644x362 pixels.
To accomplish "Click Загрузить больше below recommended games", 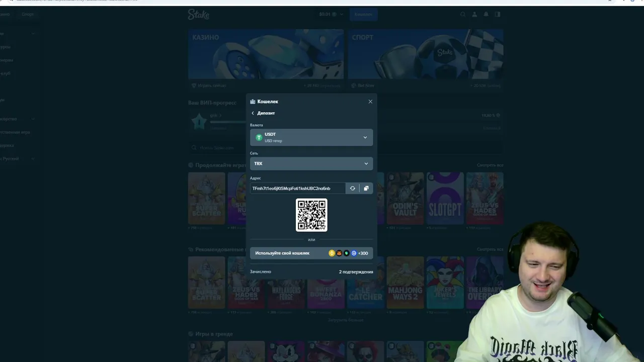I will (x=346, y=320).
